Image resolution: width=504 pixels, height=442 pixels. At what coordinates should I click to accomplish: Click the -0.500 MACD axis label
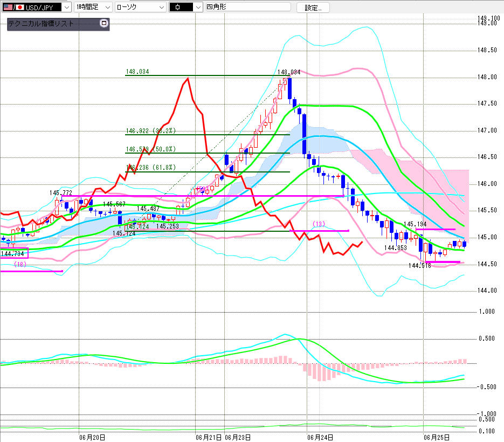pos(487,386)
